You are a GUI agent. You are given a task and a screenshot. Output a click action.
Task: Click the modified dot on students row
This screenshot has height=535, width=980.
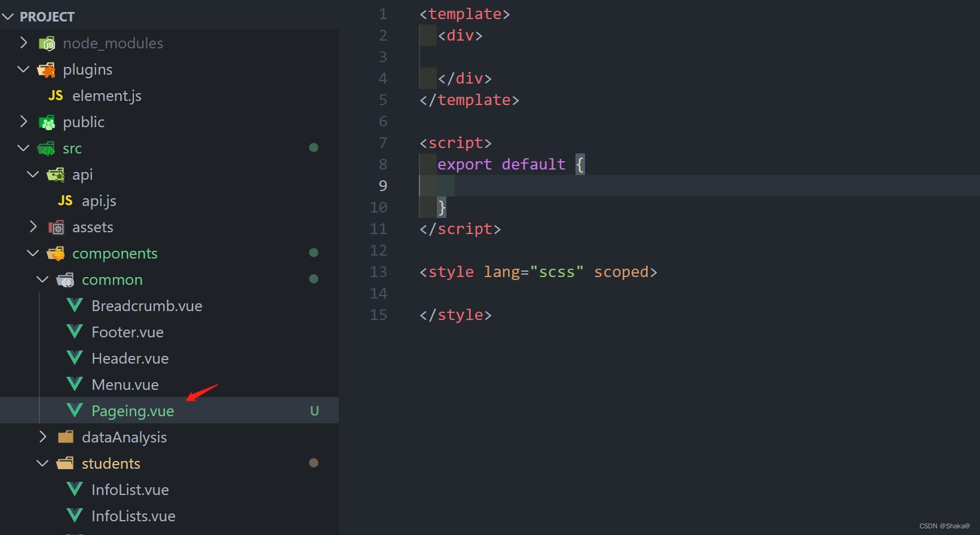coord(314,463)
